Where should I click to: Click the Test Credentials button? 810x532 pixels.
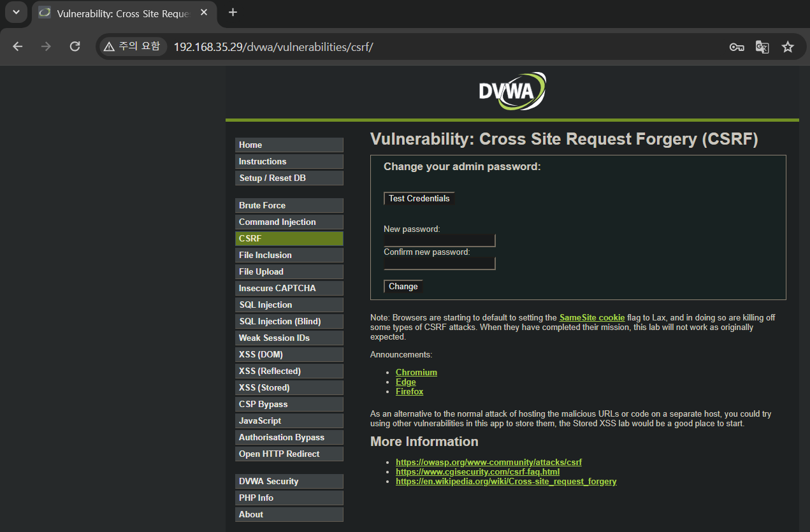click(419, 199)
